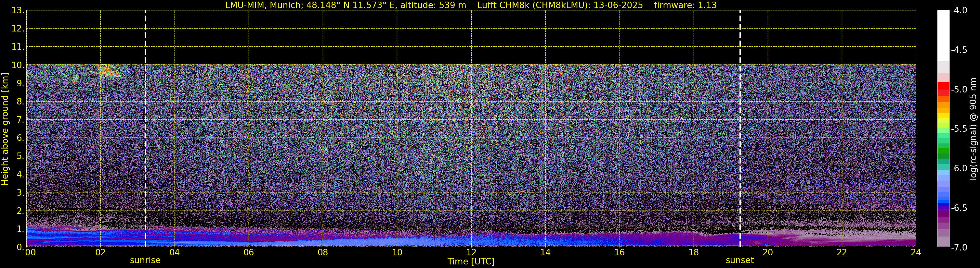Image resolution: width=980 pixels, height=268 pixels.
Task: Click the '7.' height axis tick label
Action: 20,120
